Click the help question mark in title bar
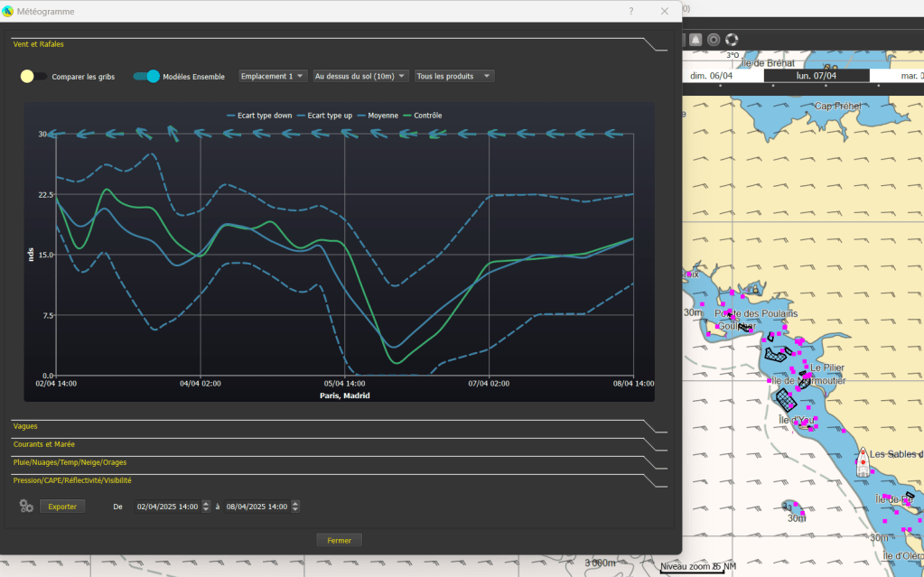 click(630, 11)
